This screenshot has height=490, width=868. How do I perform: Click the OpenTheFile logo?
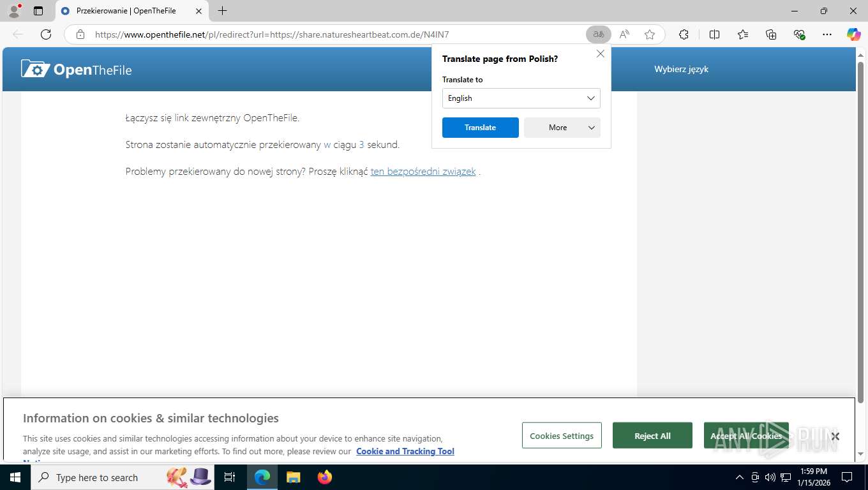coord(77,69)
